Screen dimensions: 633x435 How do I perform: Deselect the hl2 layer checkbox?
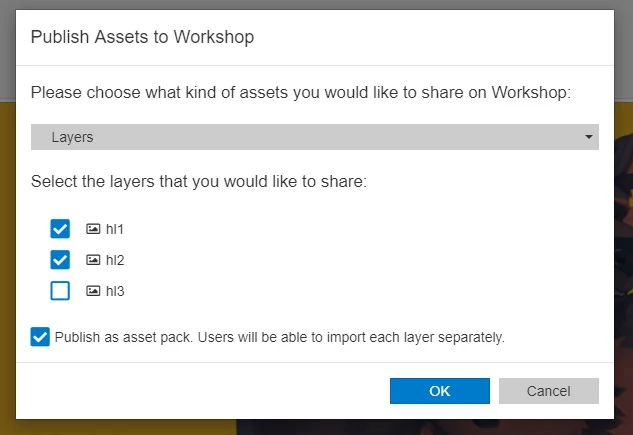pyautogui.click(x=60, y=260)
